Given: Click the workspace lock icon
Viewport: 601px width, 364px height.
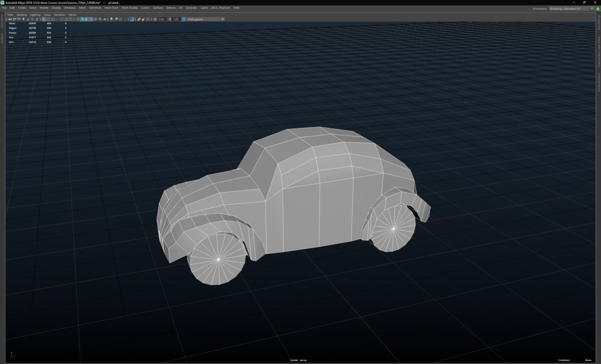Looking at the screenshot, I should point(597,8).
